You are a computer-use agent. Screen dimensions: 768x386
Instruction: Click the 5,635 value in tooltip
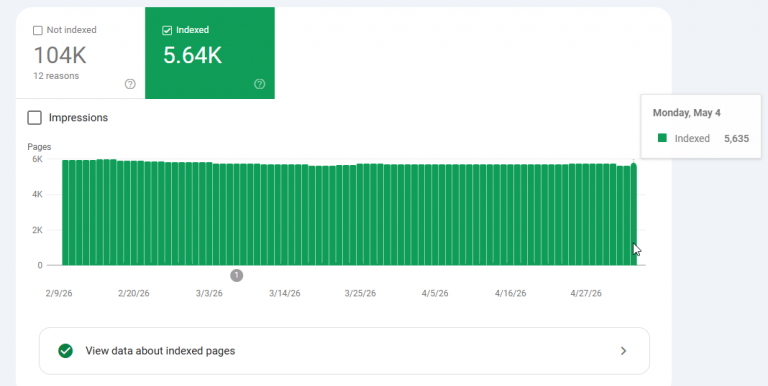click(x=737, y=139)
